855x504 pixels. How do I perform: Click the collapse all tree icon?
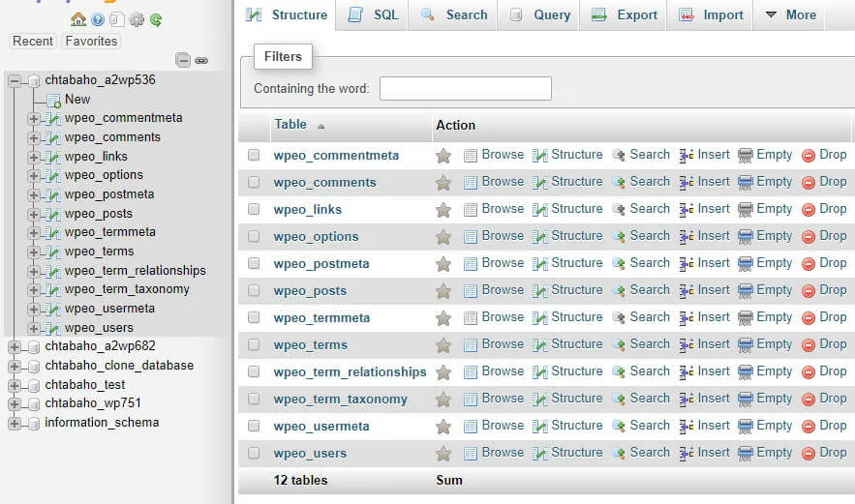[x=183, y=60]
